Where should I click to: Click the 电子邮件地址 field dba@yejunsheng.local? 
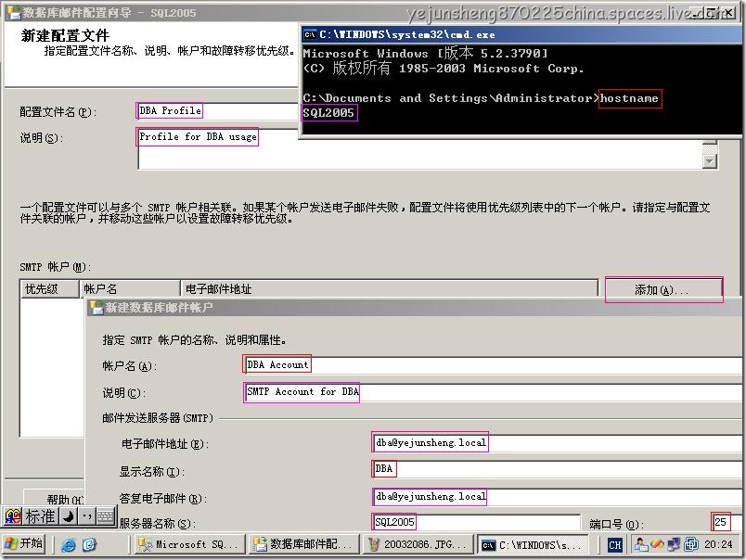tap(557, 443)
